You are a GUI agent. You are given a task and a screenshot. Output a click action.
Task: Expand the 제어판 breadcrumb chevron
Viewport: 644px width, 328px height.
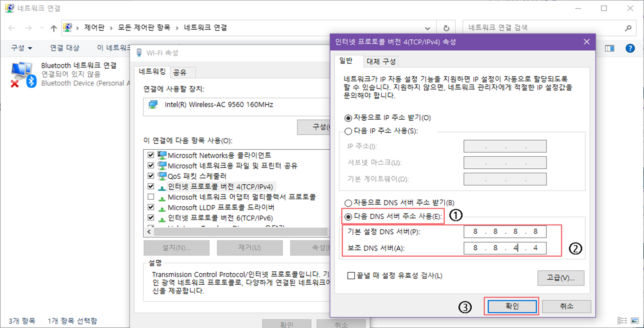(x=111, y=28)
